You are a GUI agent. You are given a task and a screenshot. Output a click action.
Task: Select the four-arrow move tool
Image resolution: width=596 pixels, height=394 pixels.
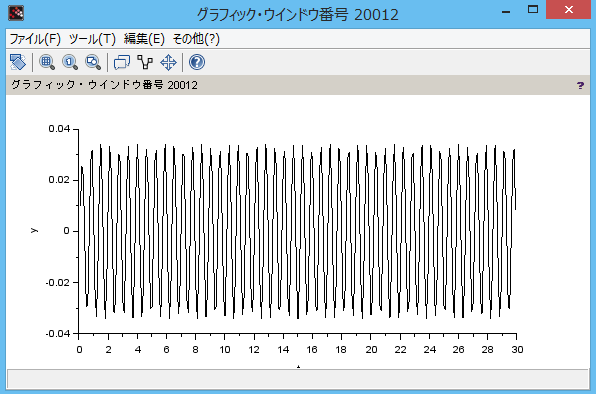pyautogui.click(x=168, y=62)
